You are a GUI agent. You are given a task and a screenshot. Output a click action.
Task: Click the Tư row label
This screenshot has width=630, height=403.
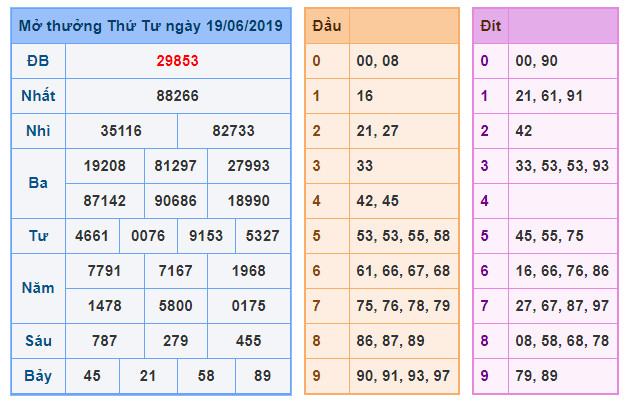pos(37,236)
